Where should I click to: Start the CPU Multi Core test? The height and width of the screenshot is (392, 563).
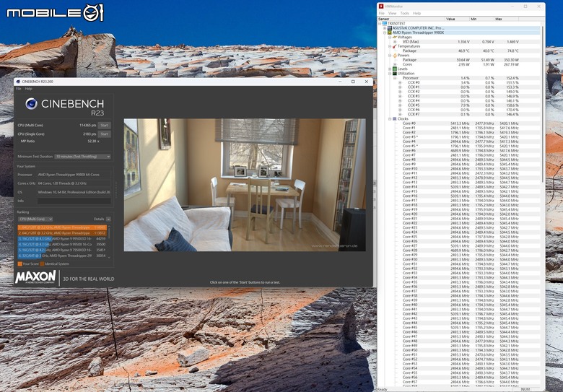pyautogui.click(x=104, y=126)
